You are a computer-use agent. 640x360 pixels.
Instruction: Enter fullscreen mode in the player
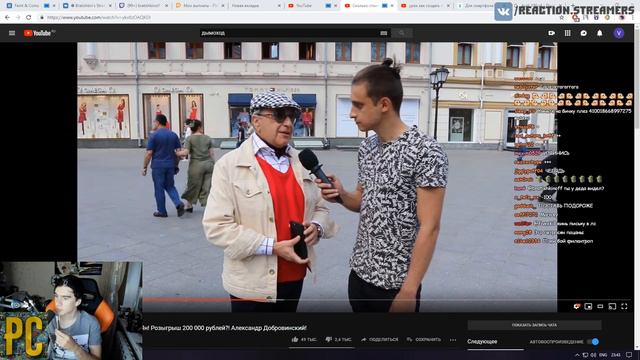(x=624, y=306)
